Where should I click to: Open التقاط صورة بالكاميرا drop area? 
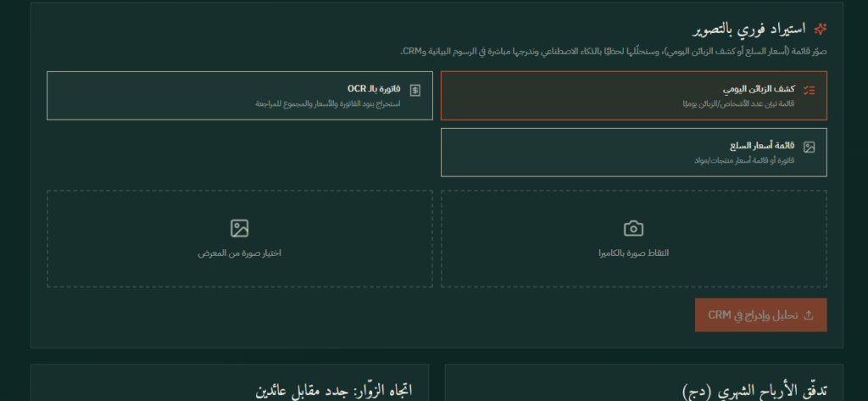coord(634,239)
